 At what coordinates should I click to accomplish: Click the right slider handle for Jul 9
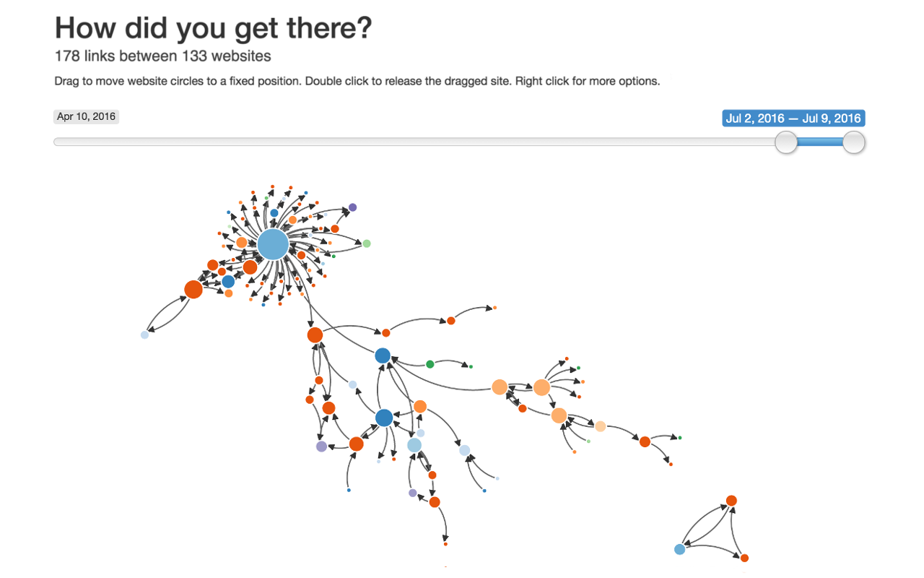854,142
